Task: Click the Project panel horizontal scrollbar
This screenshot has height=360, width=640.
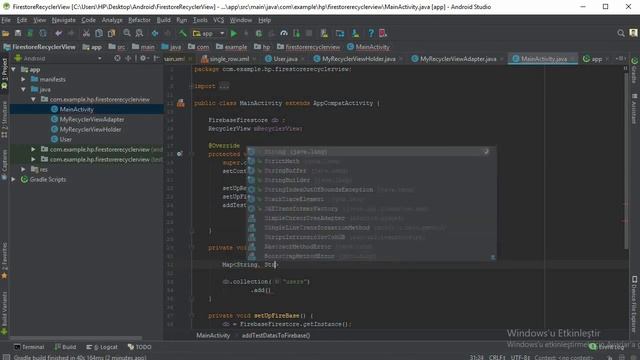Action: click(x=76, y=338)
